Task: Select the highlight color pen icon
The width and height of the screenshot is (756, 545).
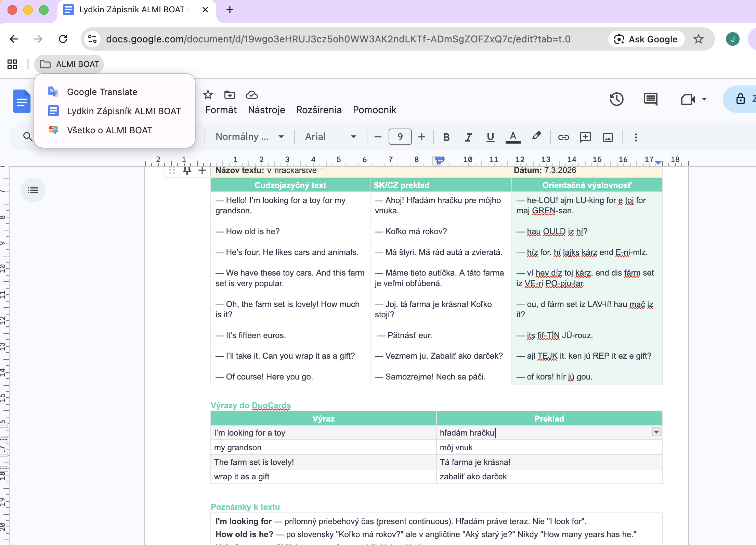Action: tap(536, 136)
